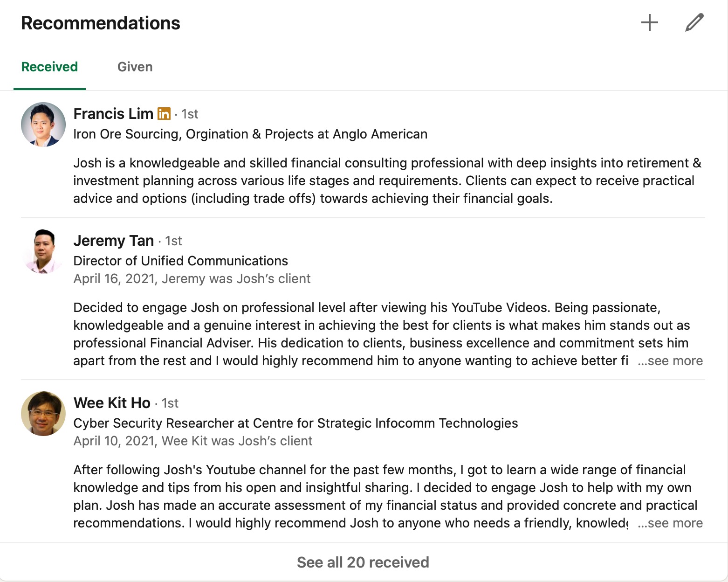Click the April 16, 2021 client relationship line

tap(192, 279)
